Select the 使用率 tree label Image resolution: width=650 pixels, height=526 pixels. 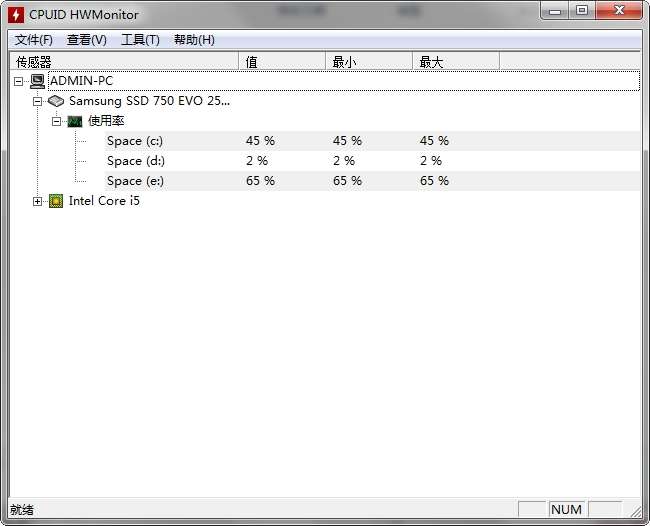click(x=106, y=121)
